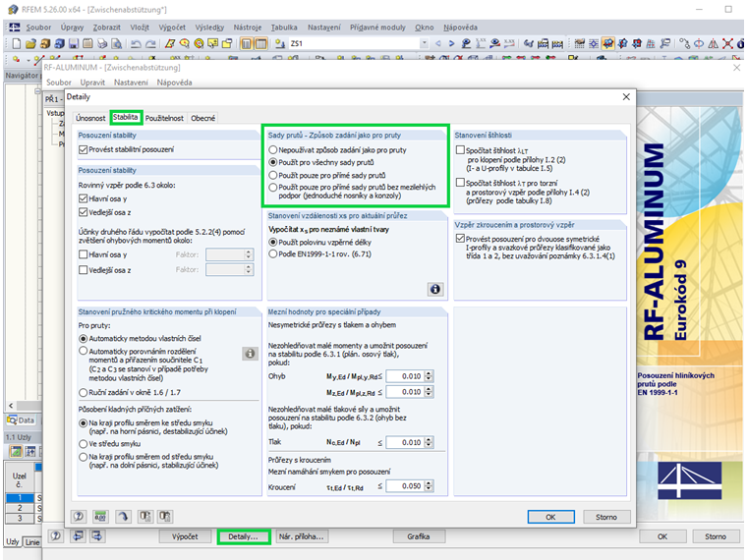The width and height of the screenshot is (747, 560).
Task: Click the Redo arrow in RFEM toolbar
Action: tap(150, 44)
